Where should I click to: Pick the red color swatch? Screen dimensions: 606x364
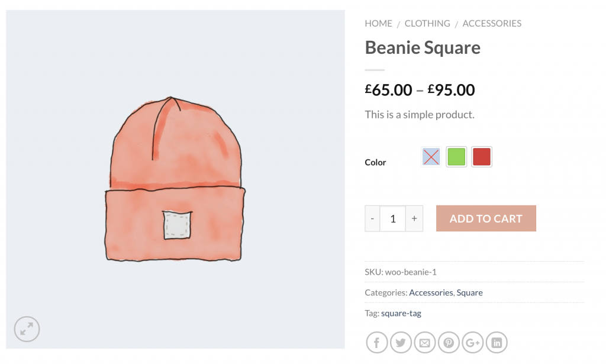[x=482, y=157]
